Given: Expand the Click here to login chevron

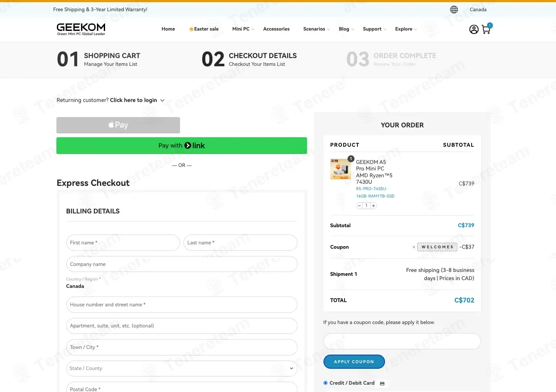Looking at the screenshot, I should coord(162,100).
